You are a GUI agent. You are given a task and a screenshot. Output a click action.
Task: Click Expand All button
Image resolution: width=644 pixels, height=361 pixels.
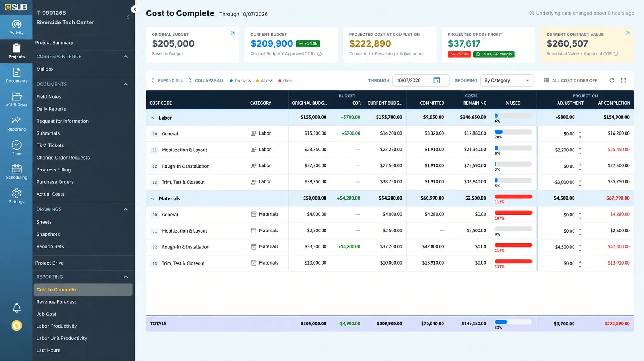pos(167,80)
